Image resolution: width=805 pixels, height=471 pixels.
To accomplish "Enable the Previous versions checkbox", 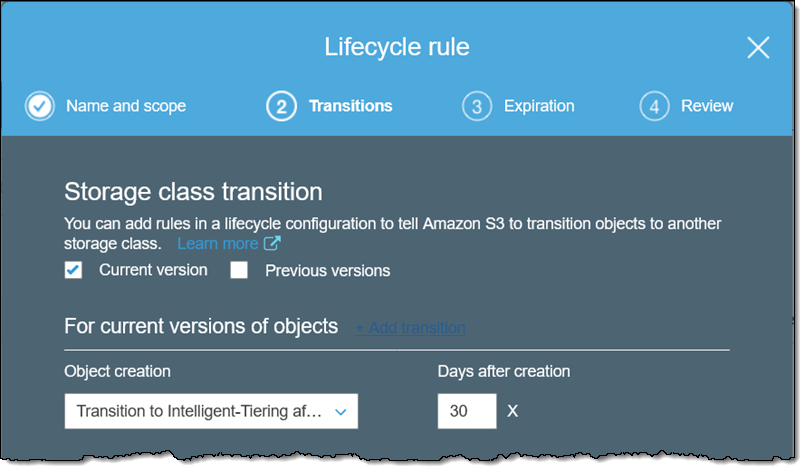I will click(x=239, y=270).
